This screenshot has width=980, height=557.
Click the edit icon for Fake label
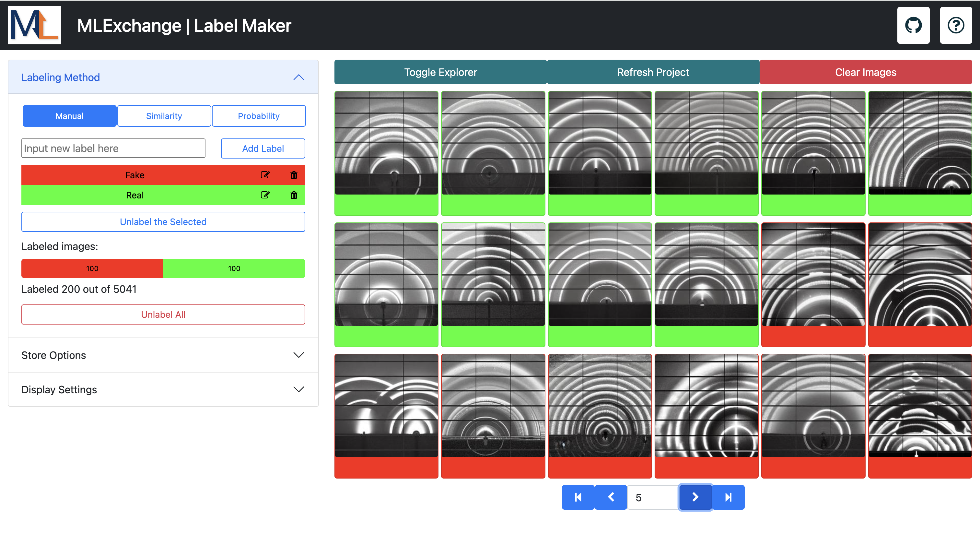[x=265, y=175]
